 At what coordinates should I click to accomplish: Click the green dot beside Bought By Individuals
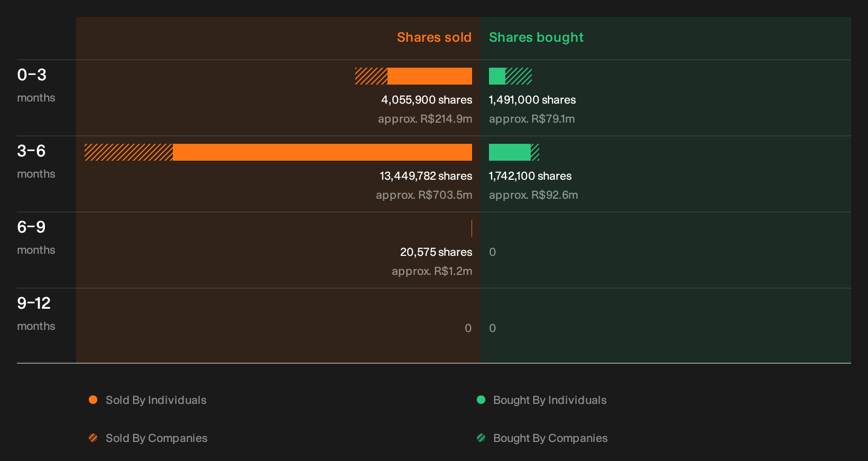pos(481,400)
